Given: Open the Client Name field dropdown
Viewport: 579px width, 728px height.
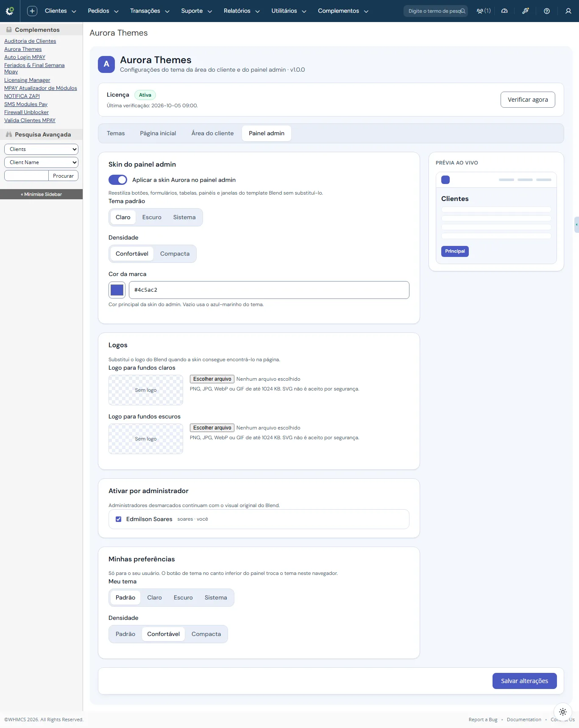Looking at the screenshot, I should pos(41,162).
